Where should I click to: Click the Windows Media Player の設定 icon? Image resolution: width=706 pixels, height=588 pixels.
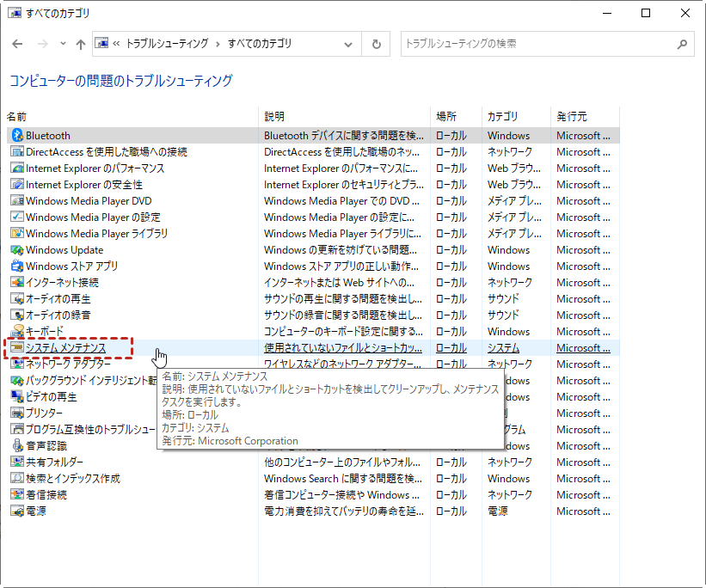17,217
